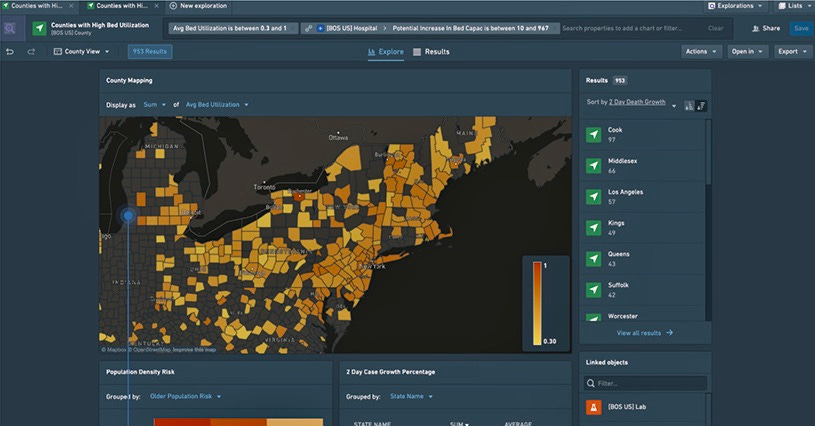Change the Avg Bed Utilization property dropdown
Image resolution: width=815 pixels, height=426 pixels.
217,104
